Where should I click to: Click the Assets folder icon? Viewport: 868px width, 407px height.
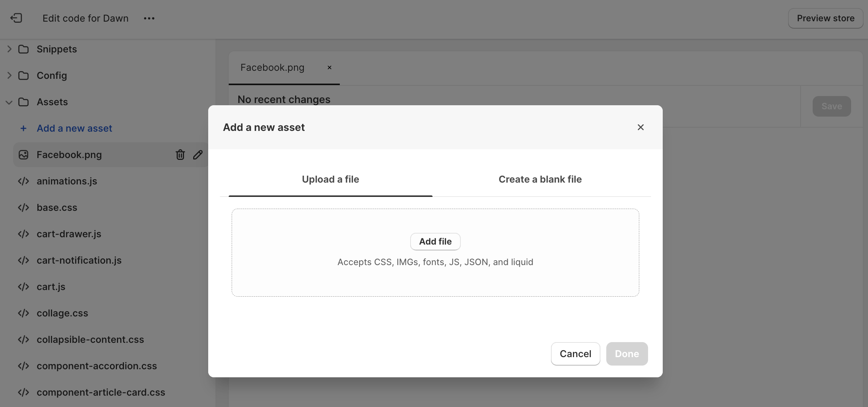tap(23, 102)
